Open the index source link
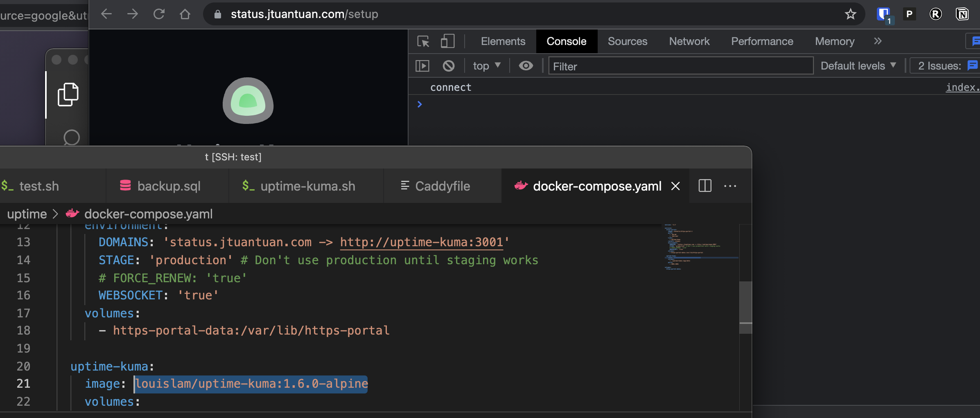This screenshot has width=980, height=418. coord(962,87)
